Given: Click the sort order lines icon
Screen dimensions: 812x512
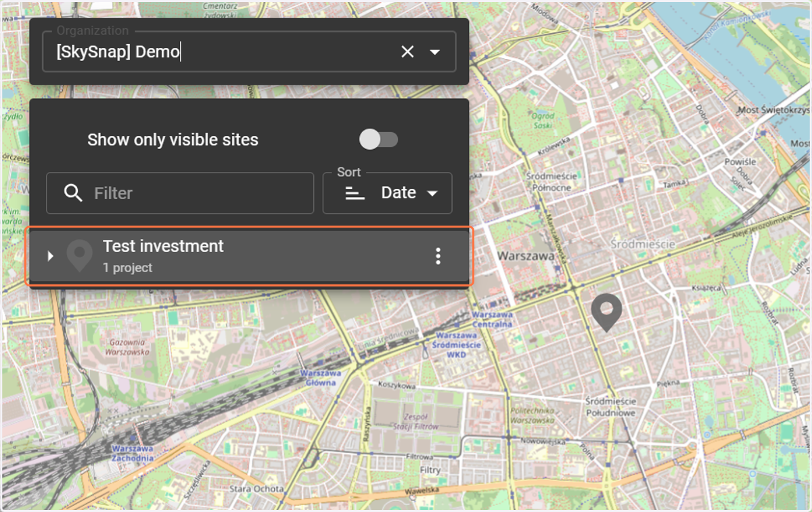Looking at the screenshot, I should [355, 194].
